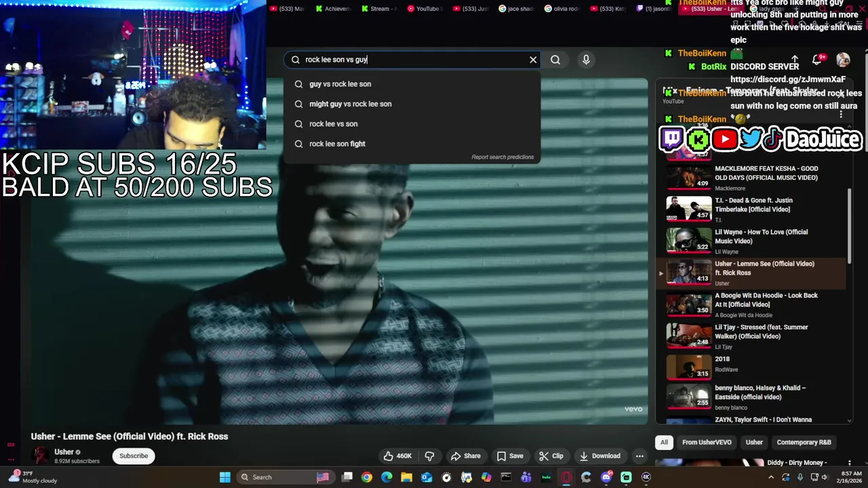Open the weather widget showing 31°F

32,477
